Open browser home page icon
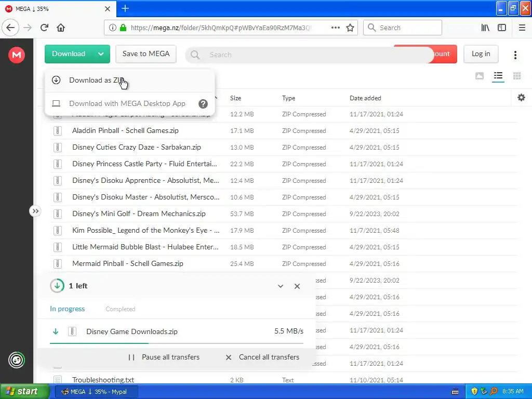Image resolution: width=532 pixels, height=399 pixels. [x=61, y=28]
